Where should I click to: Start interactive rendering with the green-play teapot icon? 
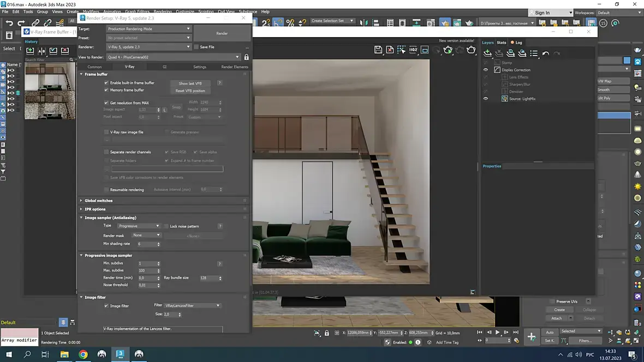pyautogui.click(x=448, y=50)
